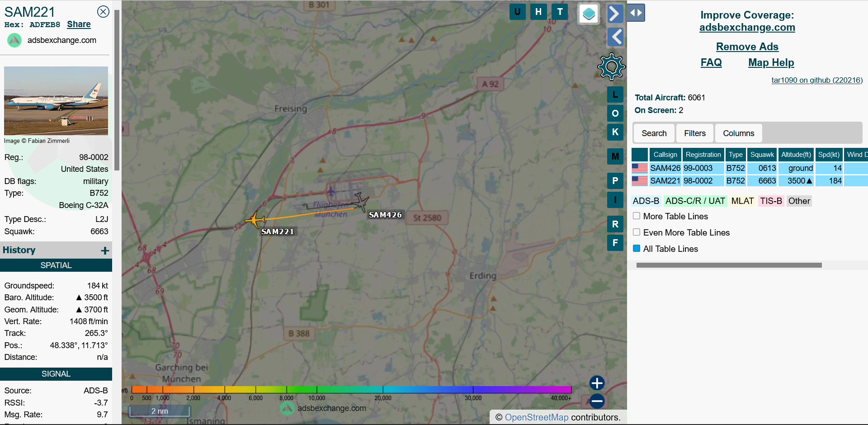Click the SIGNAL section header
The width and height of the screenshot is (868, 425).
56,374
